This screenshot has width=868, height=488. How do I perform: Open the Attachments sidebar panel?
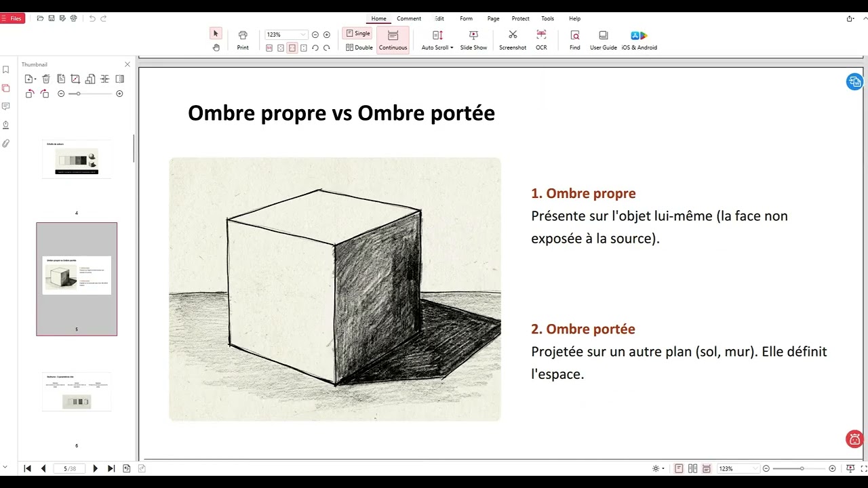(x=5, y=144)
